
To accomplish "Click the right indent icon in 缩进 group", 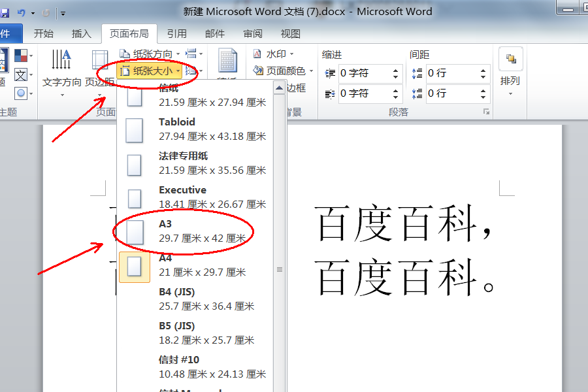I will 330,94.
